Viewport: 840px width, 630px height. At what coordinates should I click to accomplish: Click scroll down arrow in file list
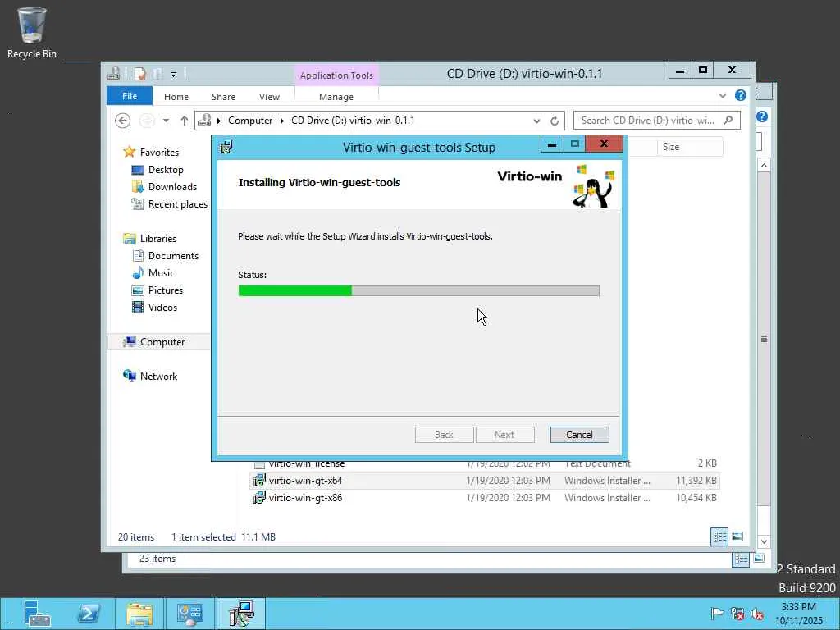(764, 541)
